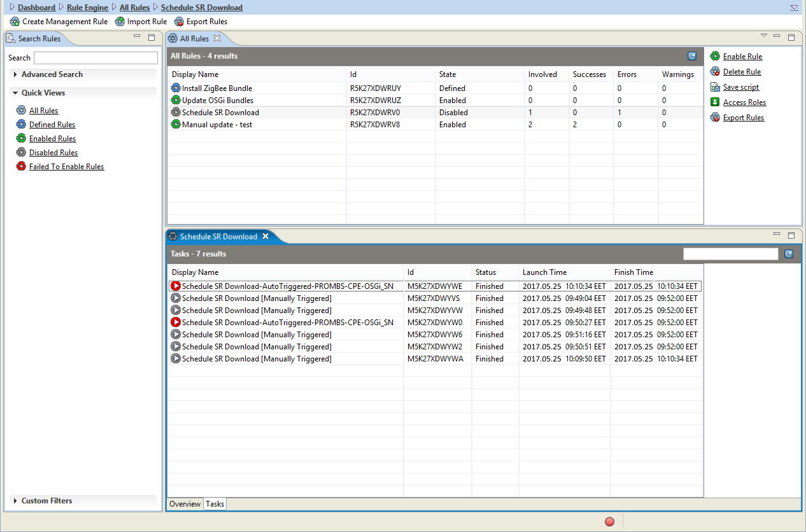The height and width of the screenshot is (532, 806).
Task: Expand the Custom Filters section
Action: tap(15, 501)
